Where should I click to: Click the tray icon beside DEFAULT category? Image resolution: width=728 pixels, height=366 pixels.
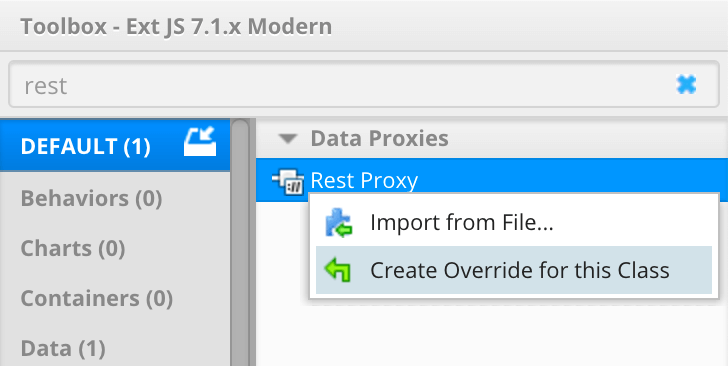click(x=200, y=142)
